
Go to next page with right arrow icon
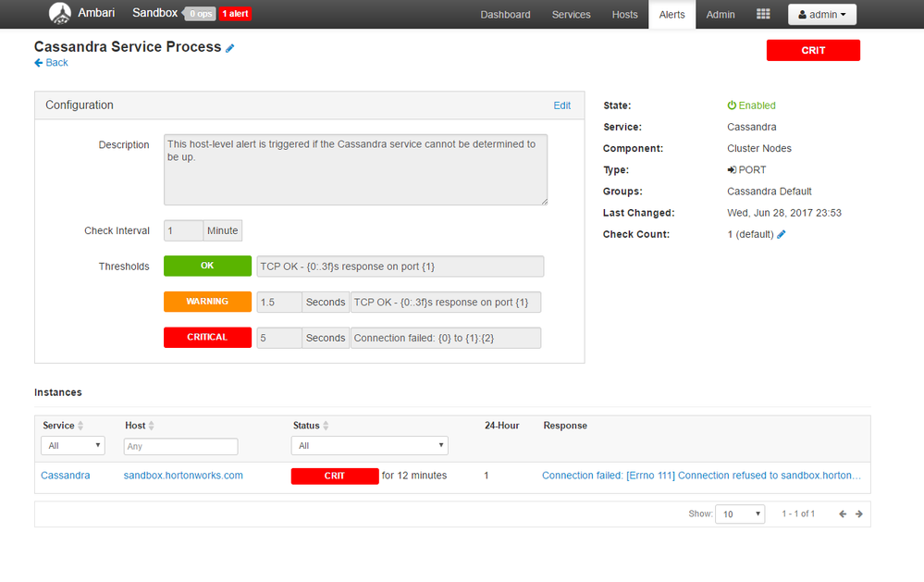click(x=858, y=514)
